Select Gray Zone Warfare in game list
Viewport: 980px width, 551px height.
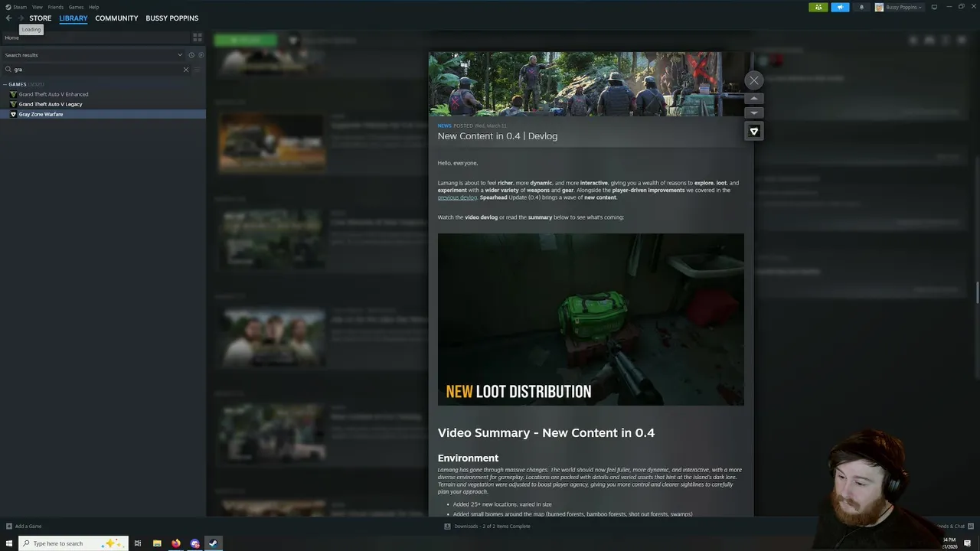(103, 114)
